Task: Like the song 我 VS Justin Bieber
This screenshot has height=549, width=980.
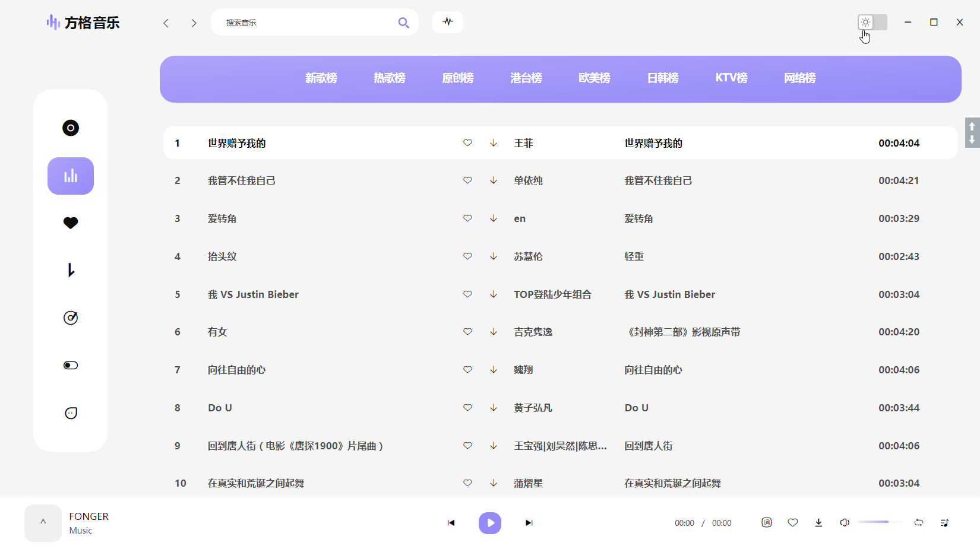Action: point(467,294)
